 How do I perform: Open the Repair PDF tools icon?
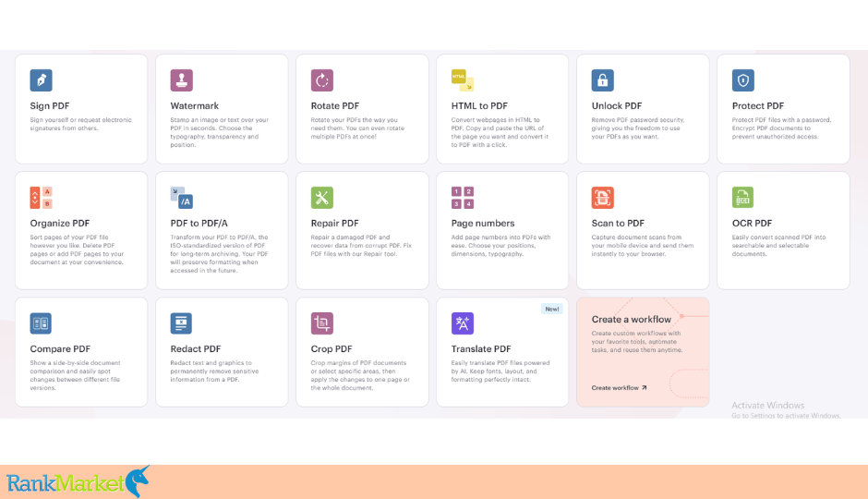(x=322, y=198)
